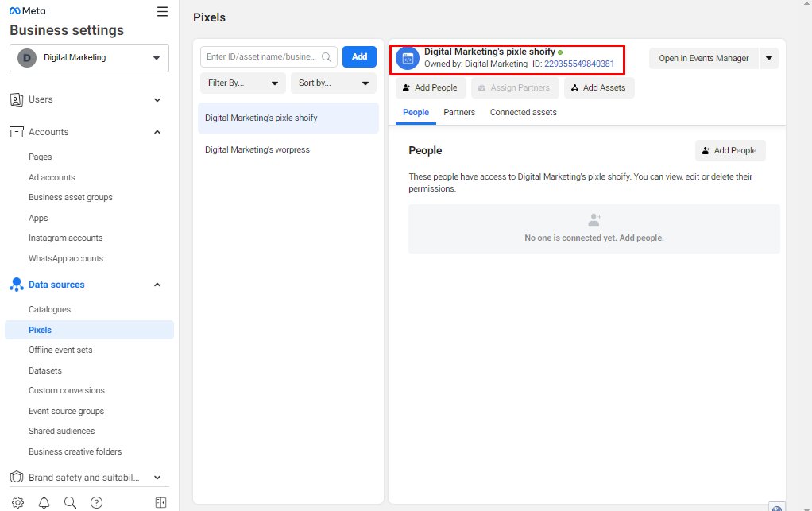
Task: Open settings gear icon
Action: [x=18, y=502]
